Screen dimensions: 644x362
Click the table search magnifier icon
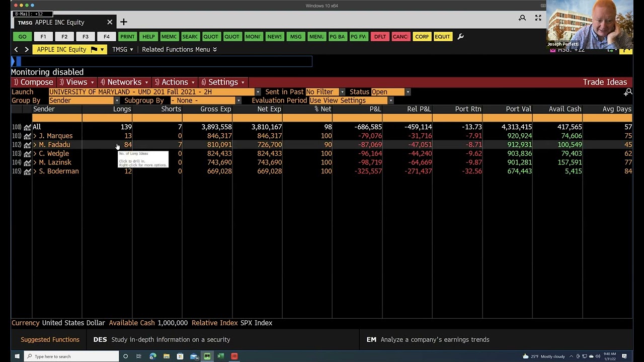[628, 92]
